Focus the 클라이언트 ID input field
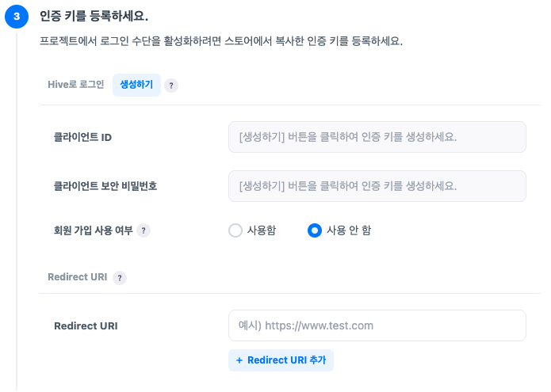The height and width of the screenshot is (392, 551). [377, 137]
